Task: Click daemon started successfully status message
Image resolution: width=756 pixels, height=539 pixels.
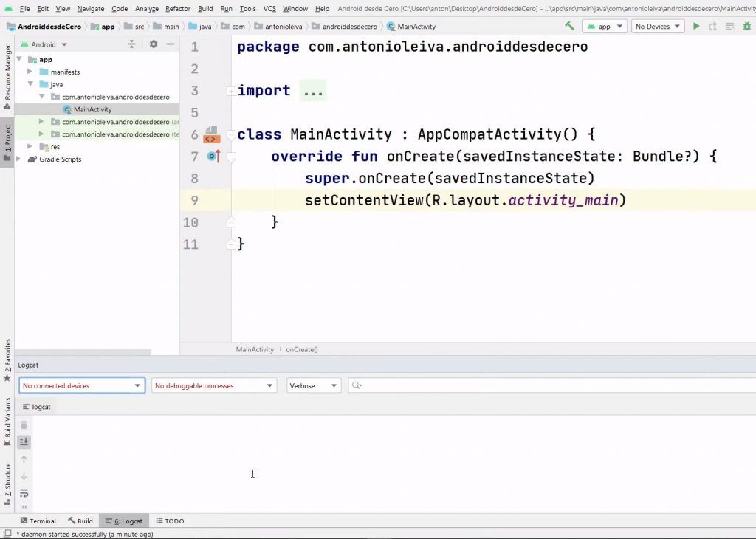Action: 85,534
